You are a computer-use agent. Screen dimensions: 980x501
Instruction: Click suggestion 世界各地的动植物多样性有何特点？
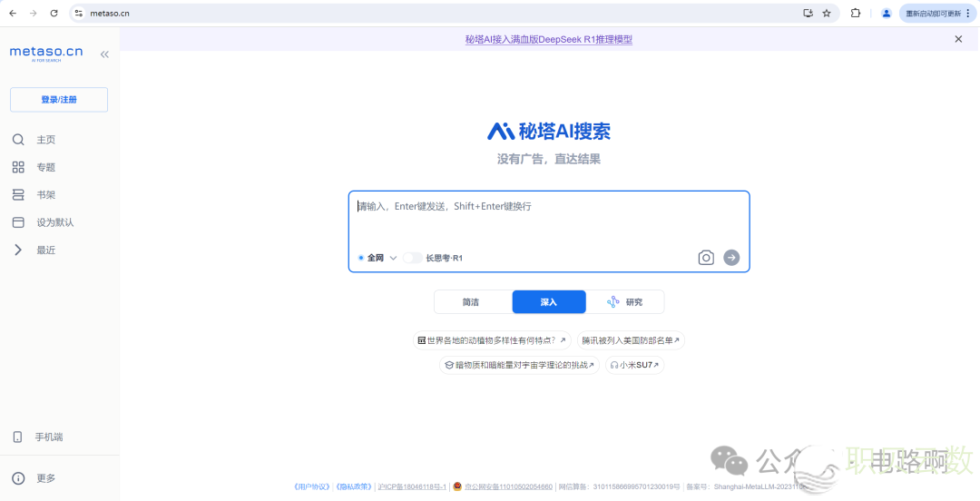(492, 340)
